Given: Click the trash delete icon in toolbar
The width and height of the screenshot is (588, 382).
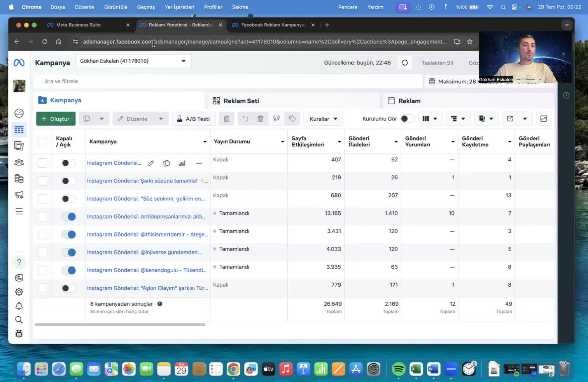Looking at the screenshot, I should 261,119.
